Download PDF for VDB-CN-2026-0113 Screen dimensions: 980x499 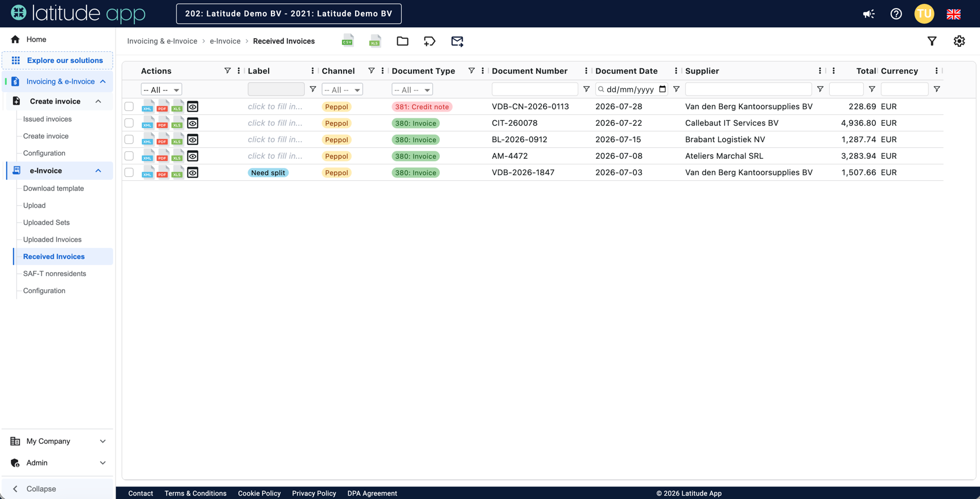tap(162, 106)
